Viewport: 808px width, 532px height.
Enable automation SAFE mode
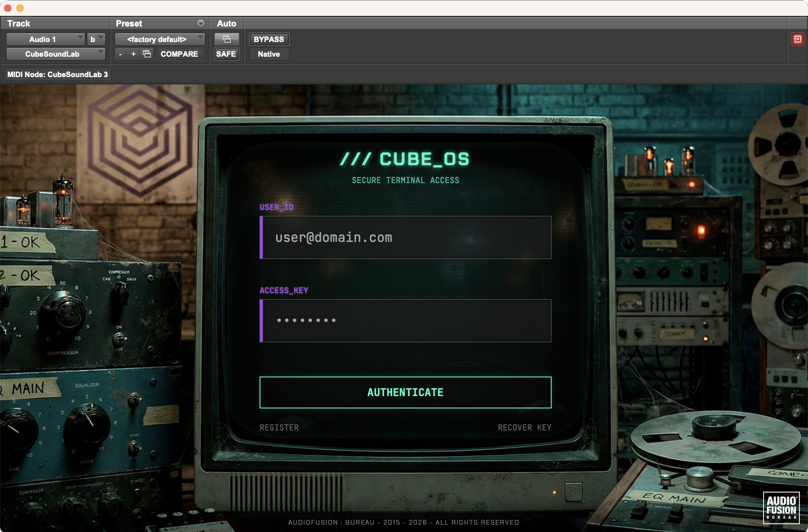click(x=226, y=54)
